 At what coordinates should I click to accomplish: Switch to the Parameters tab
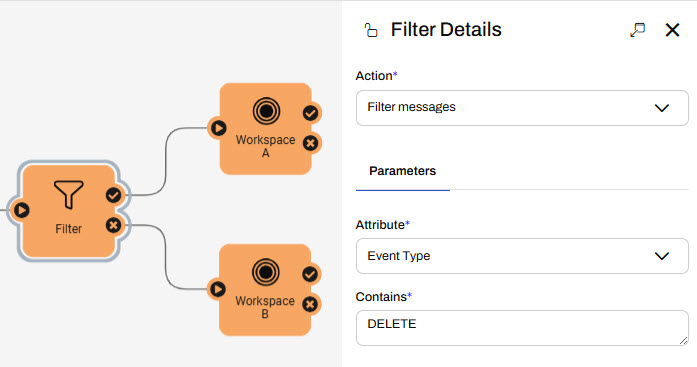point(403,171)
